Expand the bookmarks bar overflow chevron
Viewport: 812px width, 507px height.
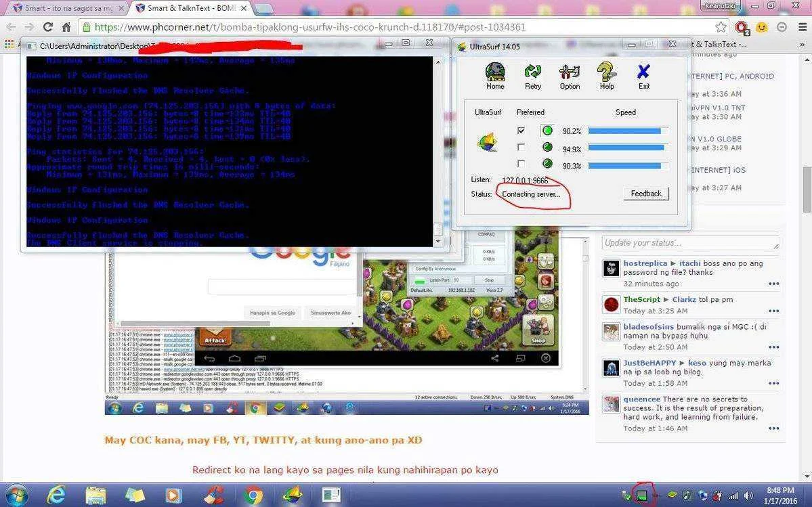point(802,45)
